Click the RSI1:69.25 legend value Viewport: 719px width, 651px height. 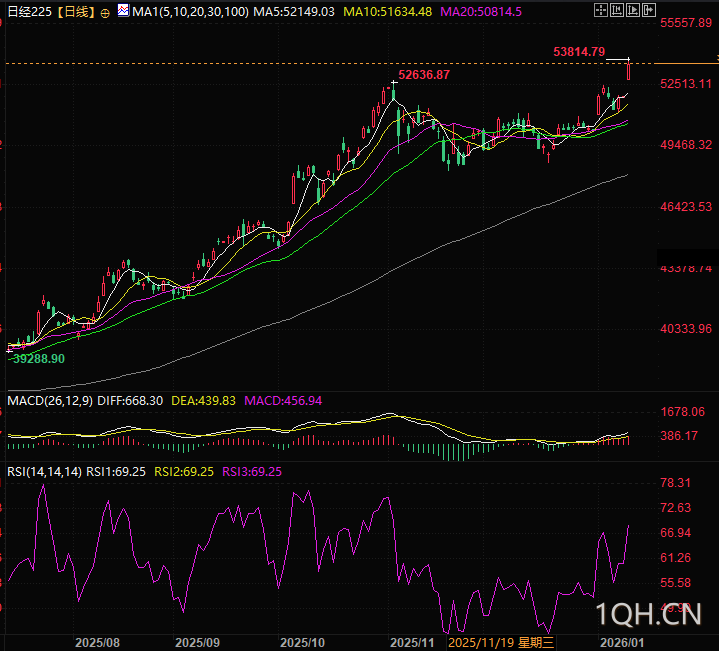pyautogui.click(x=116, y=471)
